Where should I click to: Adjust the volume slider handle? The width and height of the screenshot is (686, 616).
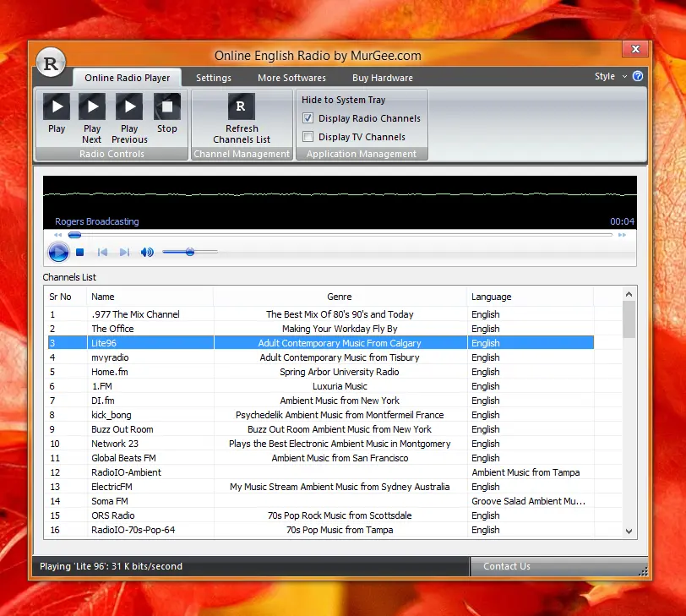pyautogui.click(x=190, y=252)
